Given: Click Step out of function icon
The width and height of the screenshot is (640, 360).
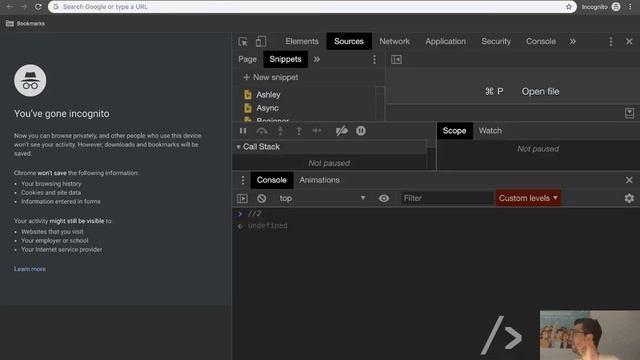Looking at the screenshot, I should 299,131.
